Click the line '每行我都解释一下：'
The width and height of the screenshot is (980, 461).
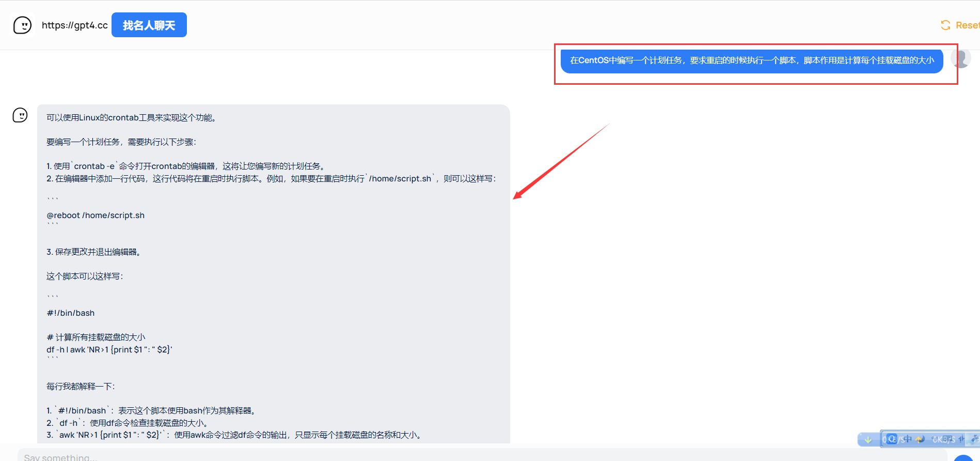coord(81,387)
